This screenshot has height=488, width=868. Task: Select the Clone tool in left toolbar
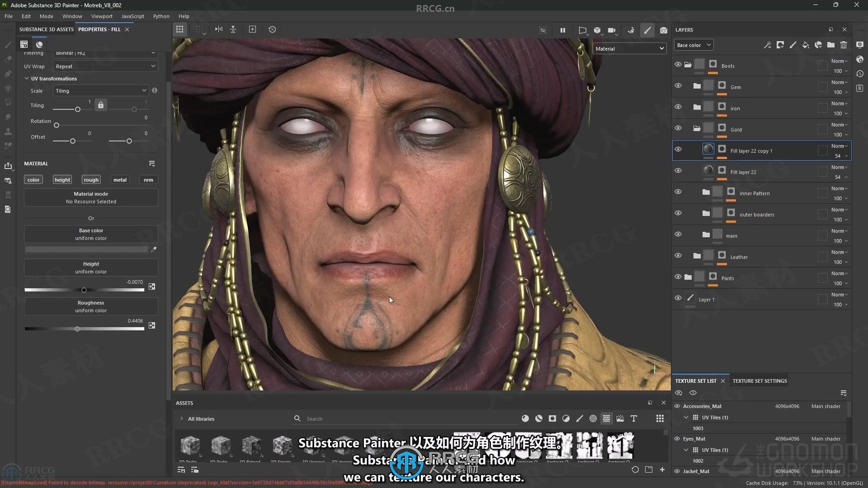(8, 131)
